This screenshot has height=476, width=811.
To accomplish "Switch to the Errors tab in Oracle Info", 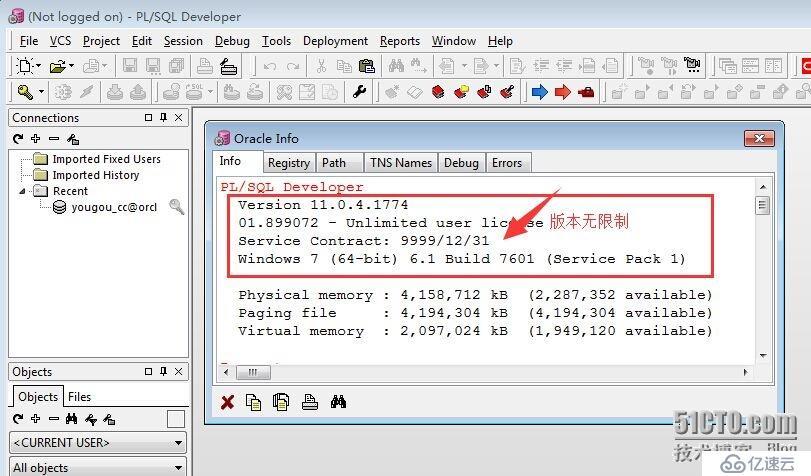I will (x=507, y=163).
